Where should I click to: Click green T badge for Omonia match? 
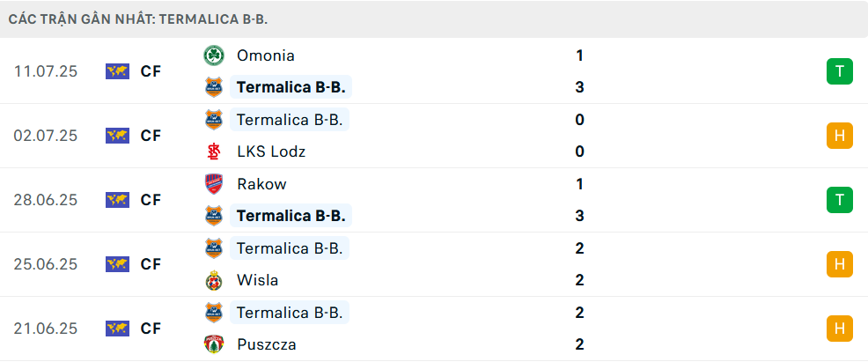[x=840, y=71]
